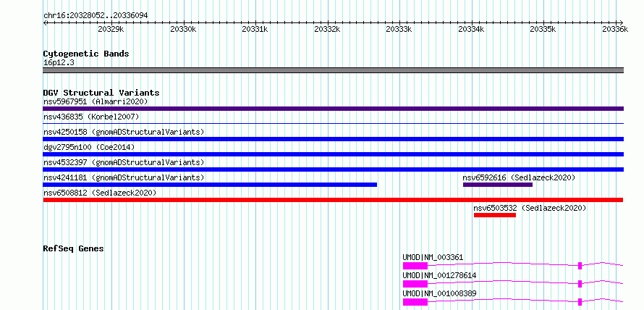Click the purple nsv5967951 variant bar
644x310 pixels.
click(x=333, y=109)
